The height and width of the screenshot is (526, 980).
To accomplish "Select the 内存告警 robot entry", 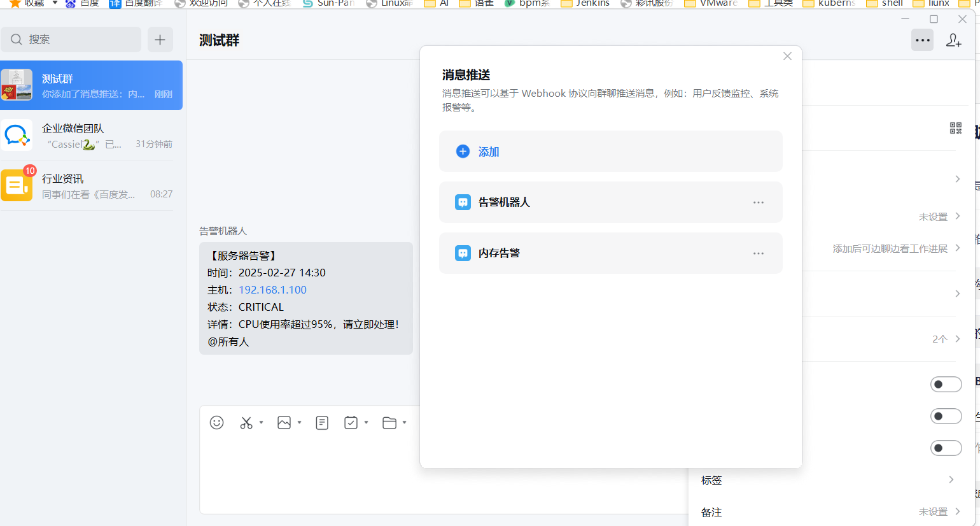I will tap(611, 253).
